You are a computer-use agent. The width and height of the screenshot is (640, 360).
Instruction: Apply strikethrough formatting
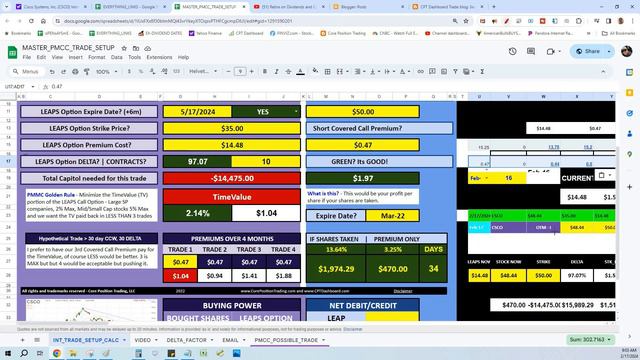[288, 71]
